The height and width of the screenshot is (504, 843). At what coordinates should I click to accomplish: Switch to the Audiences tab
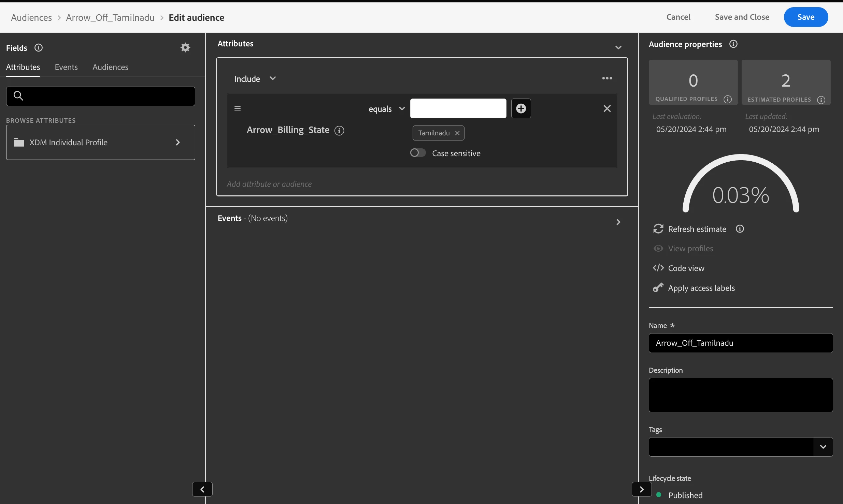tap(110, 67)
